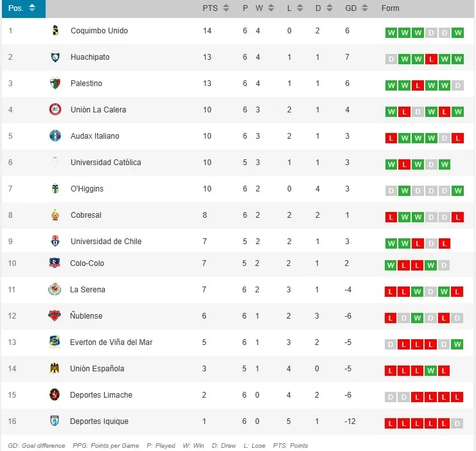This screenshot has height=451, width=476.
Task: Click Deportes Iquique's last form draw box
Action: (457, 423)
